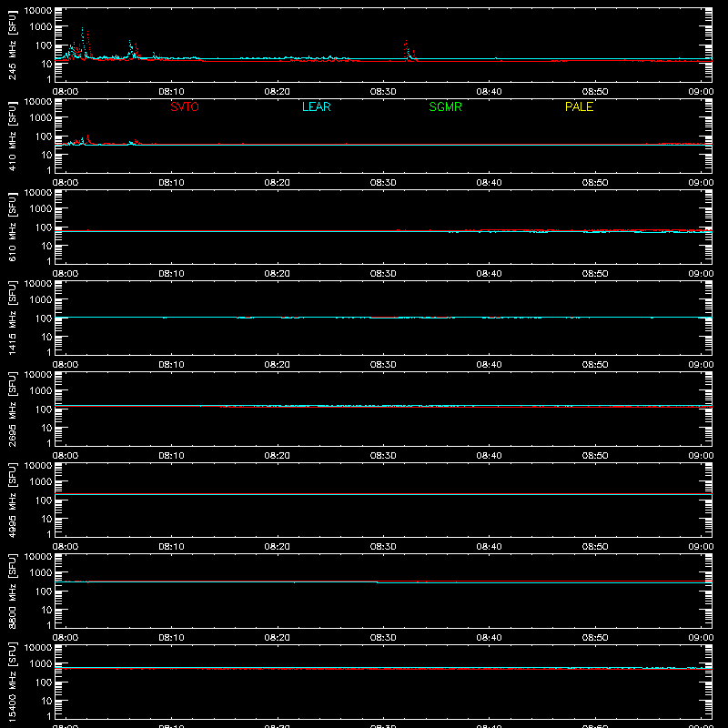This screenshot has width=728, height=728.
Task: Select the 410 MHz [SFU] axis title
Action: click(x=12, y=136)
